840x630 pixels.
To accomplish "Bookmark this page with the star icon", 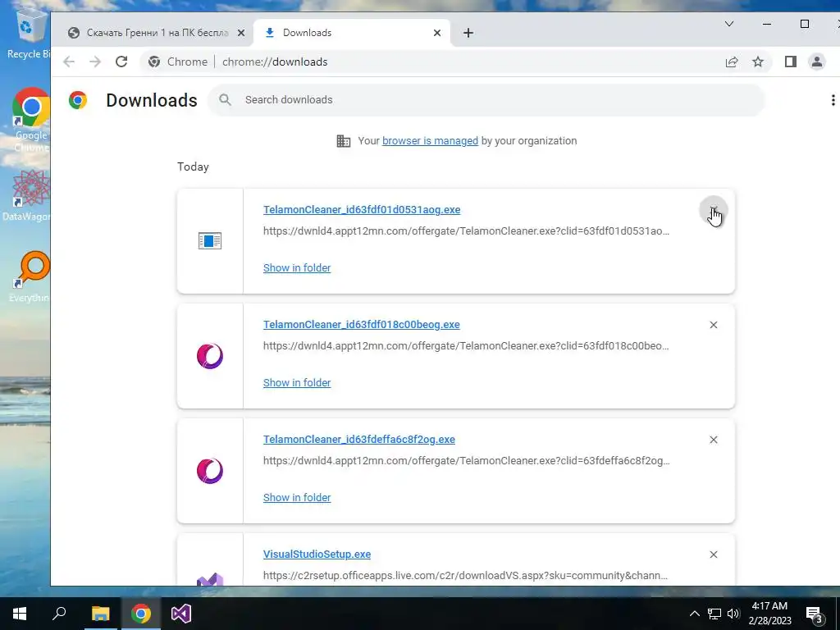I will [757, 62].
